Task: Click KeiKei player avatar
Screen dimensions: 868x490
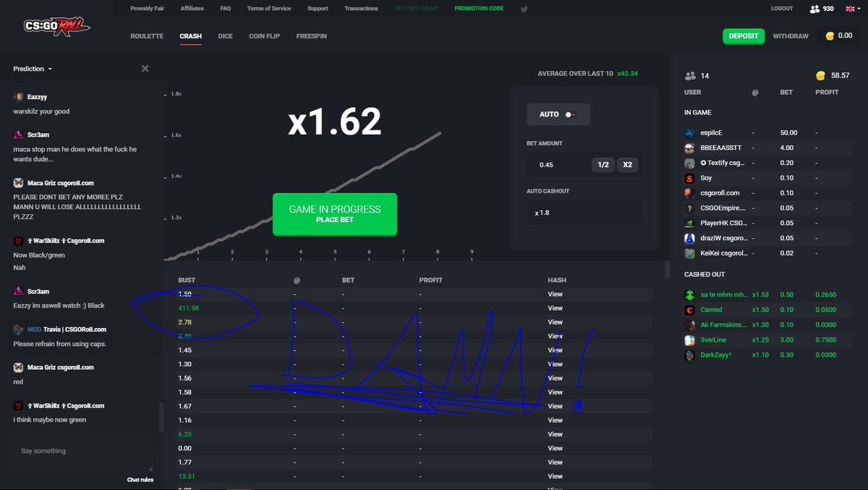Action: click(x=689, y=253)
